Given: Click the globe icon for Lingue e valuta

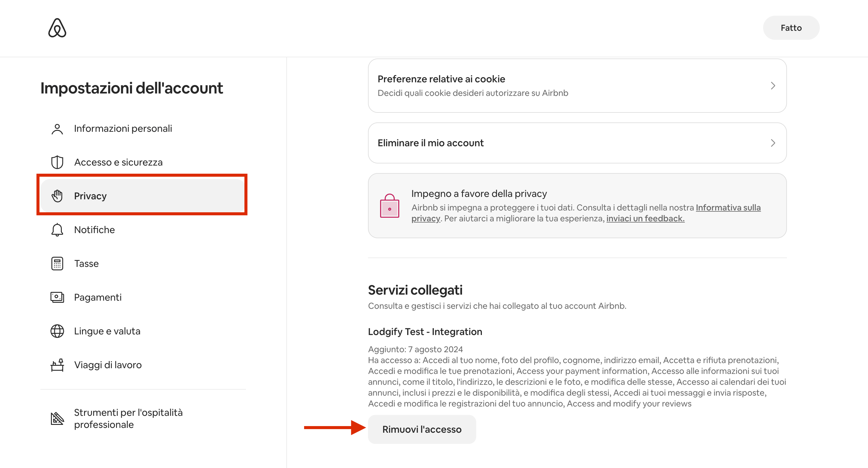Looking at the screenshot, I should (57, 331).
